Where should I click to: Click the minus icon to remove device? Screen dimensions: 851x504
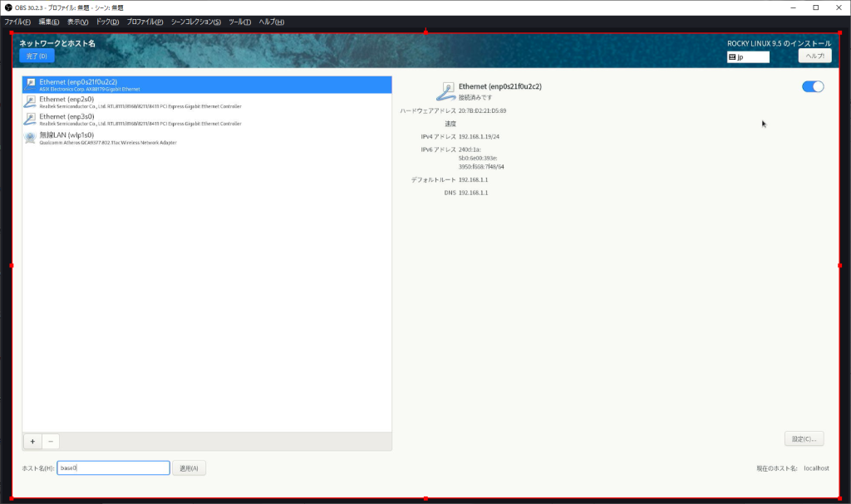click(50, 442)
